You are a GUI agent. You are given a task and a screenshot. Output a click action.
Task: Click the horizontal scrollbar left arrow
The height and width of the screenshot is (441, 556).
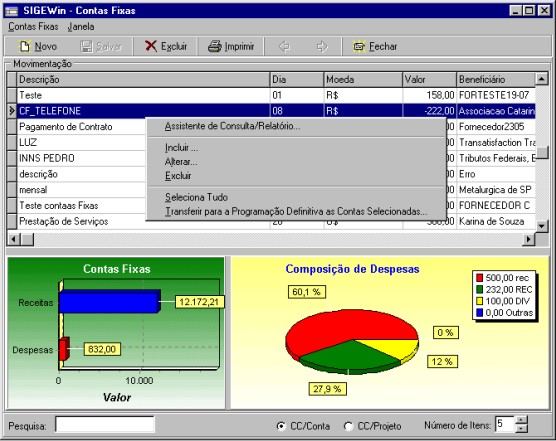pos(14,239)
